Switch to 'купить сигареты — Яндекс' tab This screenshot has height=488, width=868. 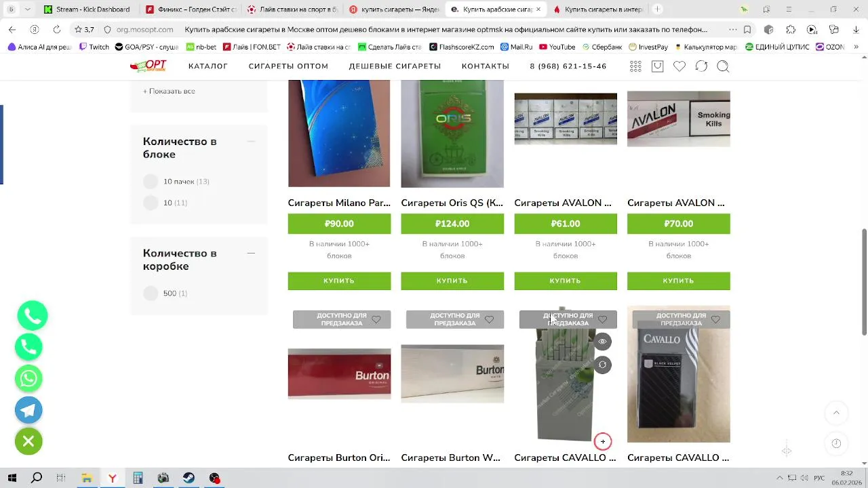tap(395, 9)
